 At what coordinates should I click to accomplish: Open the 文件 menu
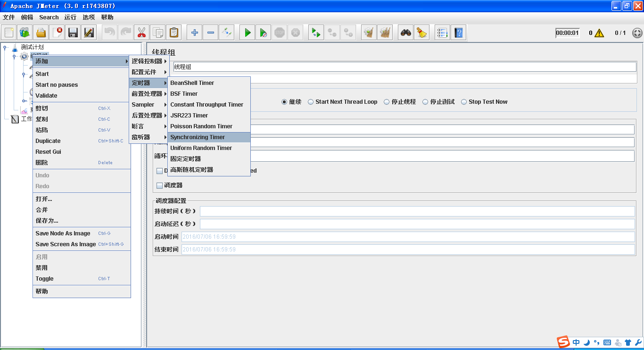(9, 17)
